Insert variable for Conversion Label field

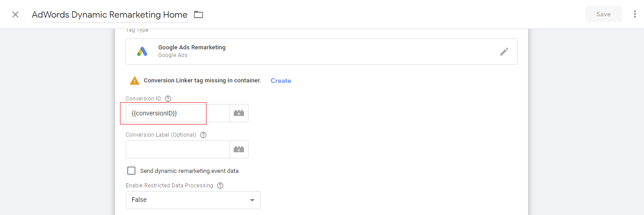click(239, 149)
